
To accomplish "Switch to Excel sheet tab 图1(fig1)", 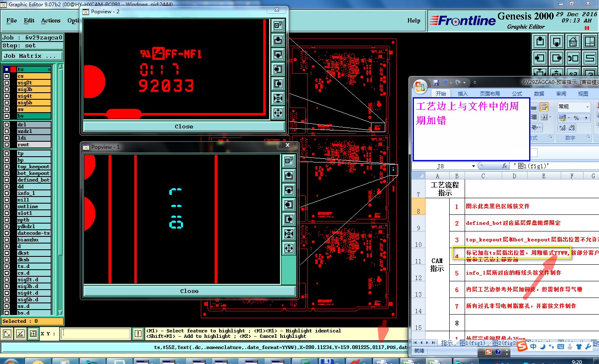I will click(x=473, y=343).
